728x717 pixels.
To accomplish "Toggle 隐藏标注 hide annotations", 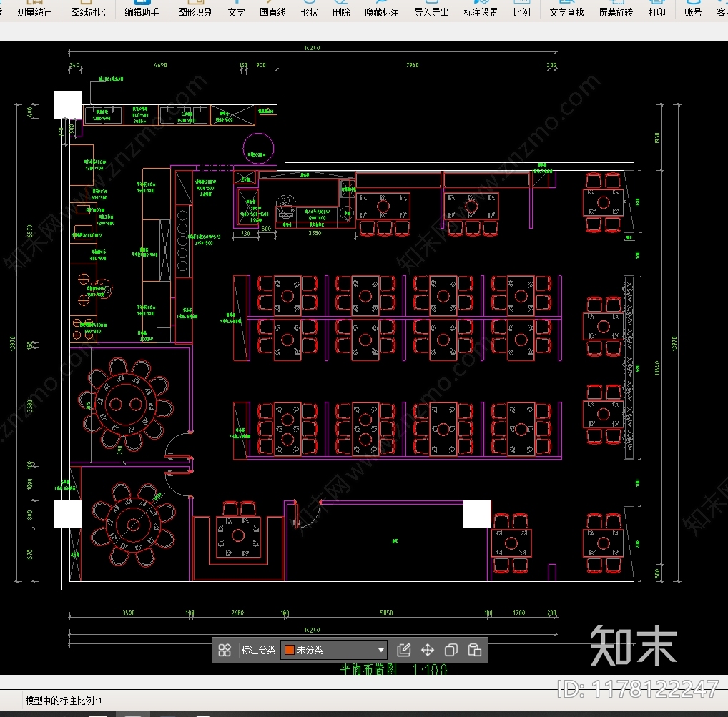I will [x=382, y=9].
